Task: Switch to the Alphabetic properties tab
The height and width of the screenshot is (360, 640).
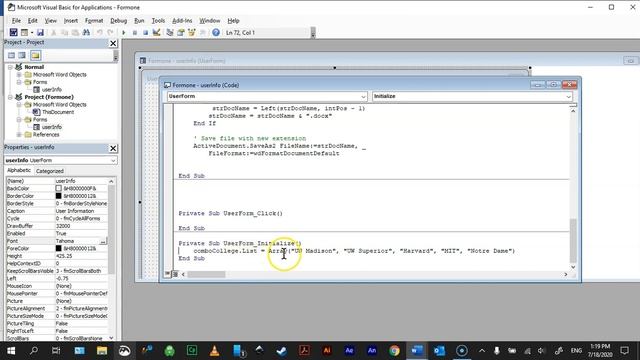Action: point(19,171)
